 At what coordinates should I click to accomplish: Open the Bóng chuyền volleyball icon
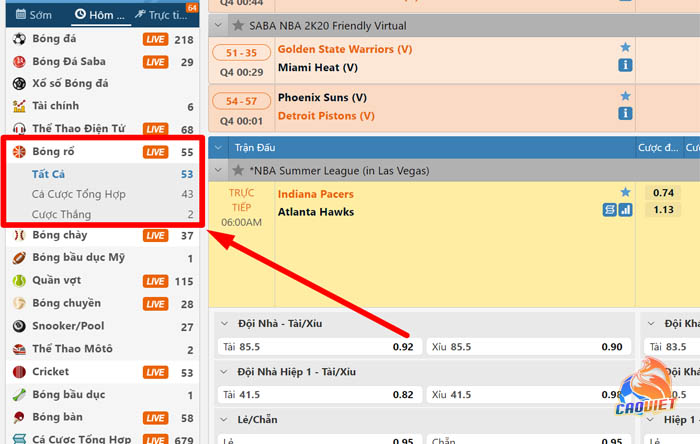click(19, 303)
